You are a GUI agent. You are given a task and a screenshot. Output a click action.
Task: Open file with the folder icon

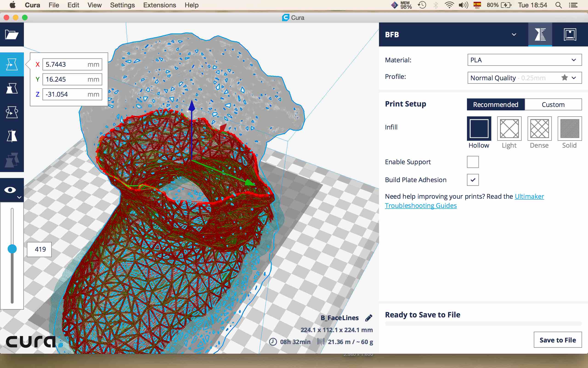point(12,34)
